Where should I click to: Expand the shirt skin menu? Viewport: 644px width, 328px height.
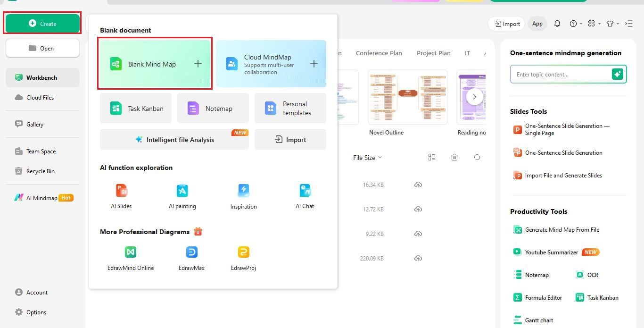[612, 24]
